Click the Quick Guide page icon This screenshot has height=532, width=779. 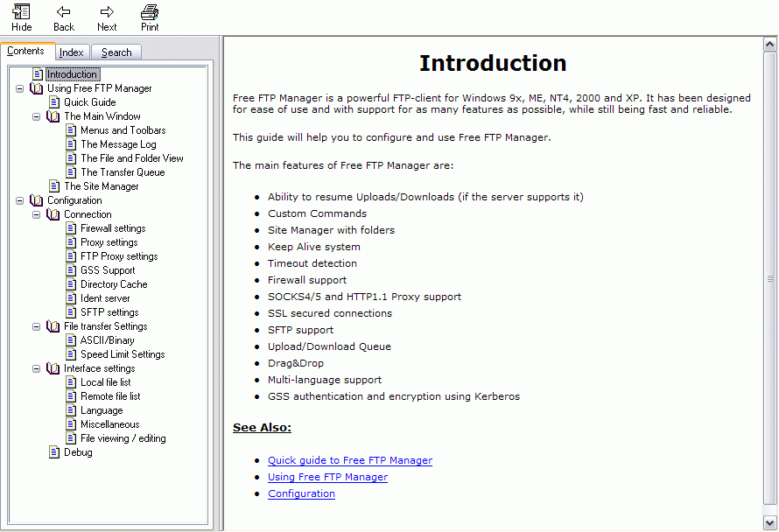click(x=54, y=102)
